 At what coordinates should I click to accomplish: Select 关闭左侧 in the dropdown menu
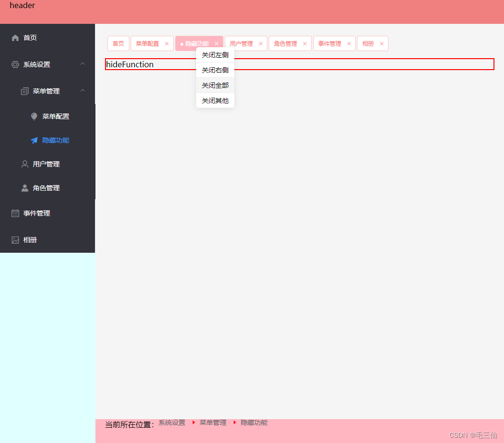tap(215, 55)
